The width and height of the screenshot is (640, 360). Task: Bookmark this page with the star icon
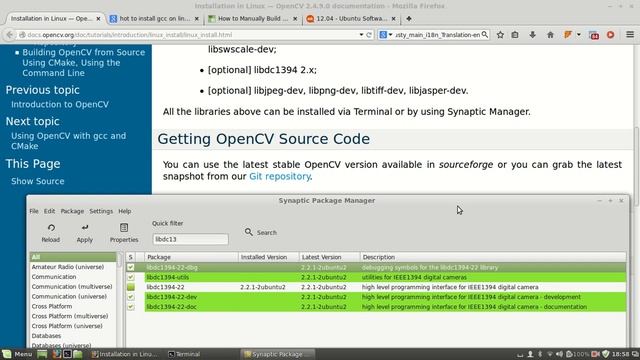(500, 35)
